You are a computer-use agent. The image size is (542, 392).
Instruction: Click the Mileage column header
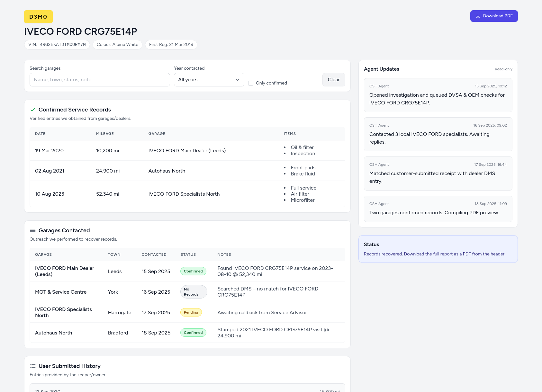[105, 134]
